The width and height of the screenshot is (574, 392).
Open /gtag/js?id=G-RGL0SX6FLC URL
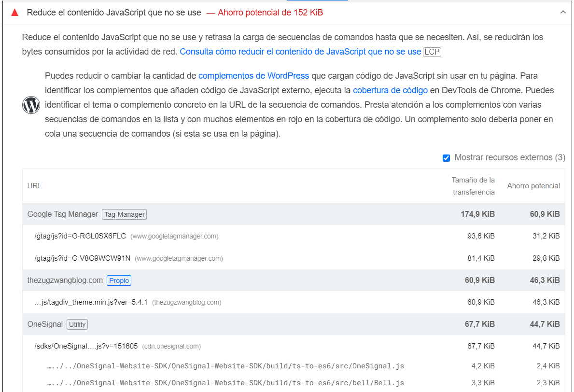pos(80,236)
